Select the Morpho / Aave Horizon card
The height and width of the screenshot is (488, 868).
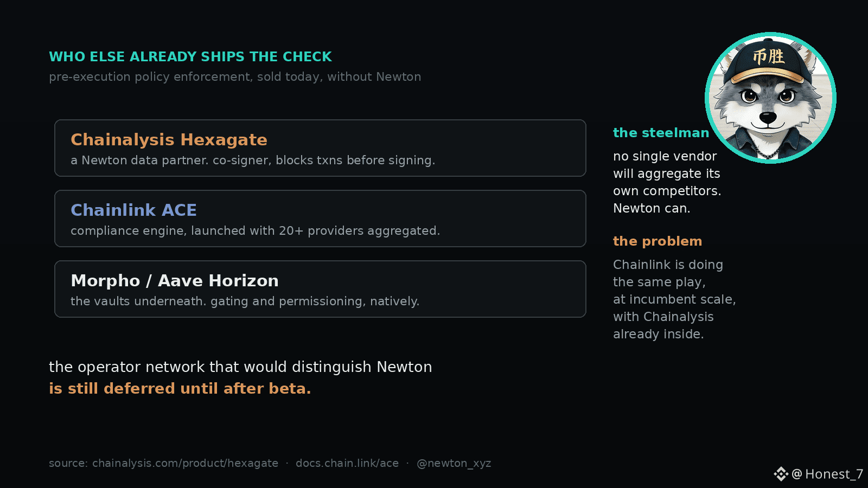tap(320, 289)
